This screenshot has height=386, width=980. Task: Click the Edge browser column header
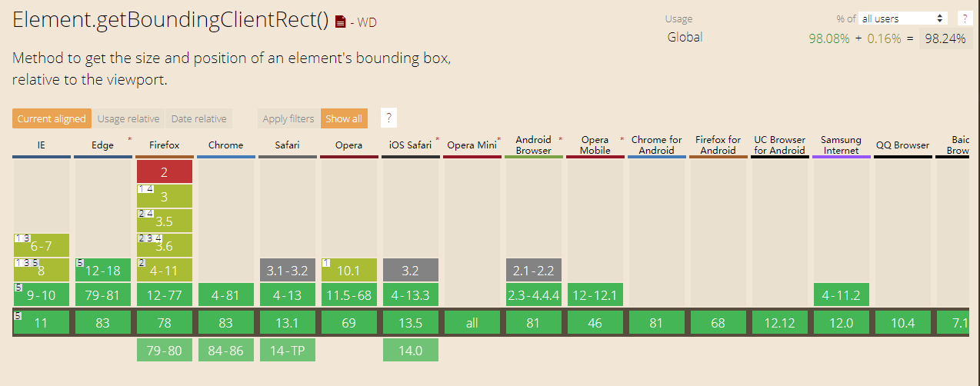(102, 145)
